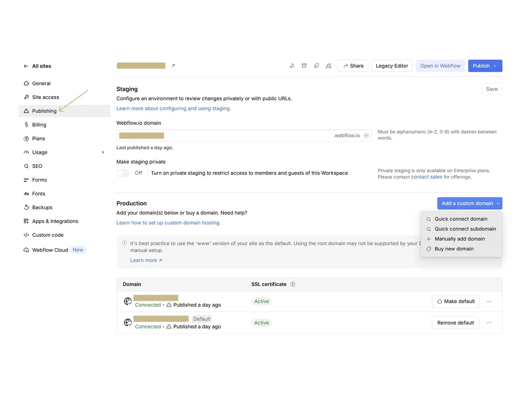This screenshot has width=532, height=399.
Task: Click Make default button
Action: click(456, 301)
